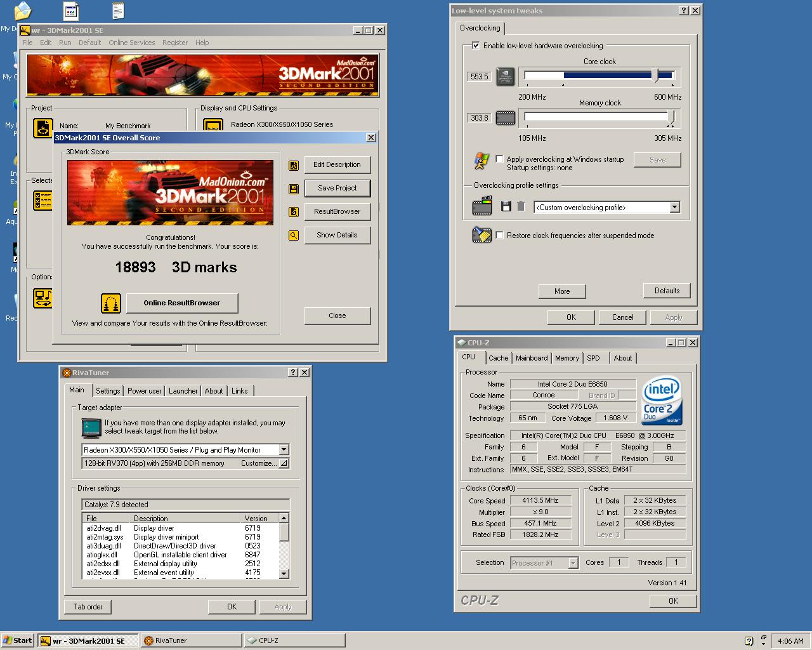Click the tray help icon in taskbar
The width and height of the screenshot is (812, 650).
[749, 641]
